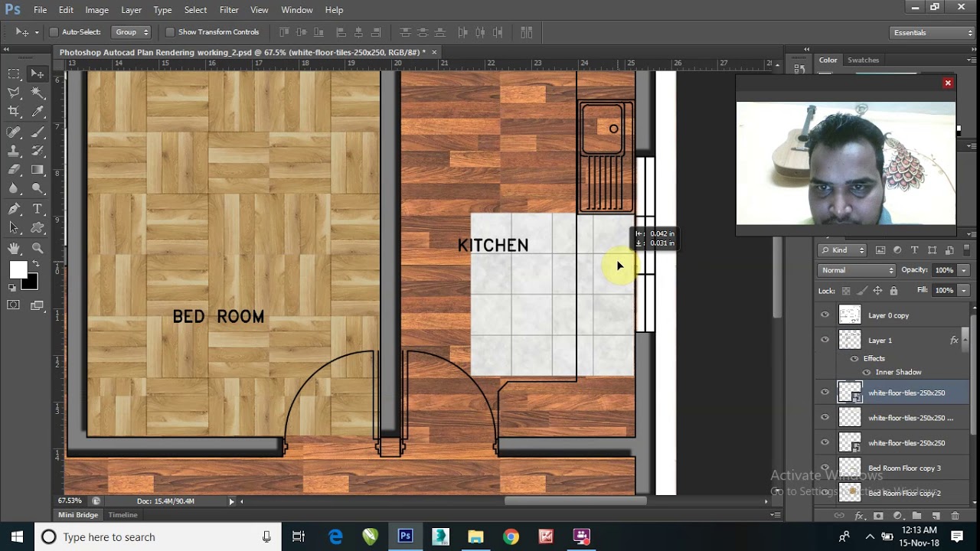The width and height of the screenshot is (980, 551).
Task: Delete layer with trash icon
Action: 955,516
